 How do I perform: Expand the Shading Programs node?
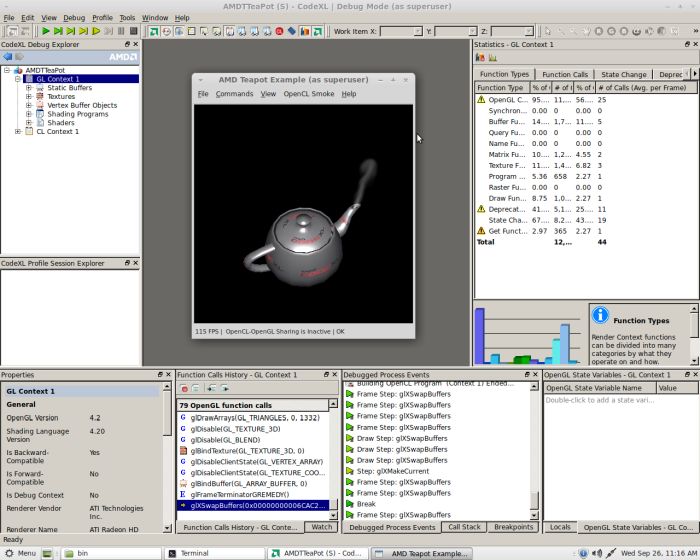[x=29, y=114]
